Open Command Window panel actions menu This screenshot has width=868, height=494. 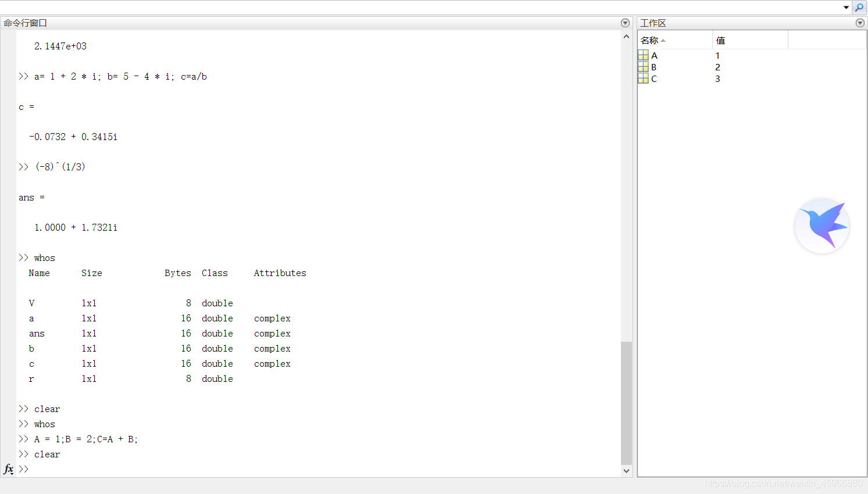coord(625,23)
